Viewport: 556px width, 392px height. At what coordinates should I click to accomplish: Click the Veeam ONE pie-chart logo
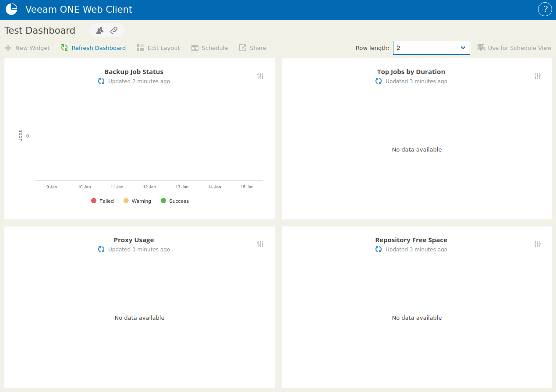click(x=11, y=9)
